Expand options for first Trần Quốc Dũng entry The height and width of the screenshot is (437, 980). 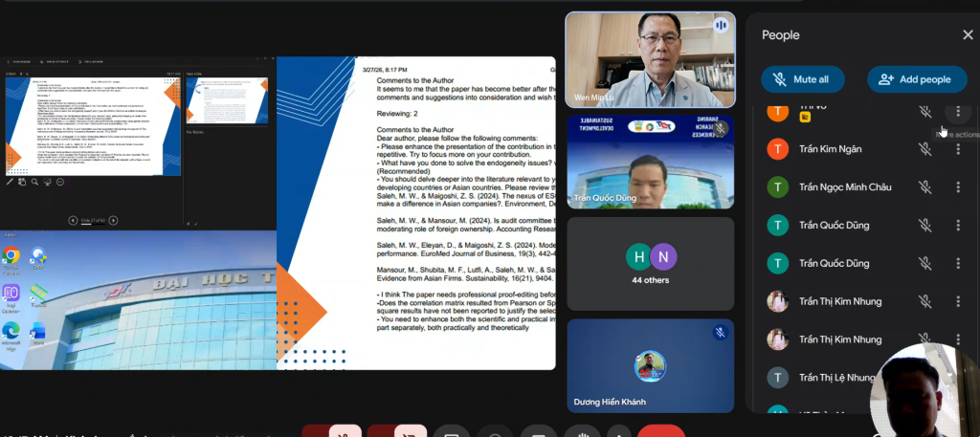tap(958, 226)
